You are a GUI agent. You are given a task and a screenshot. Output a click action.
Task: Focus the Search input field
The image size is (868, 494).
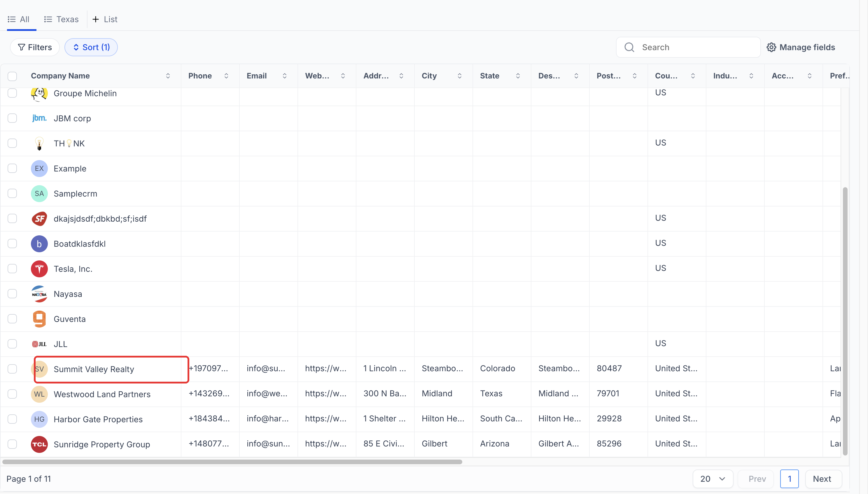688,47
